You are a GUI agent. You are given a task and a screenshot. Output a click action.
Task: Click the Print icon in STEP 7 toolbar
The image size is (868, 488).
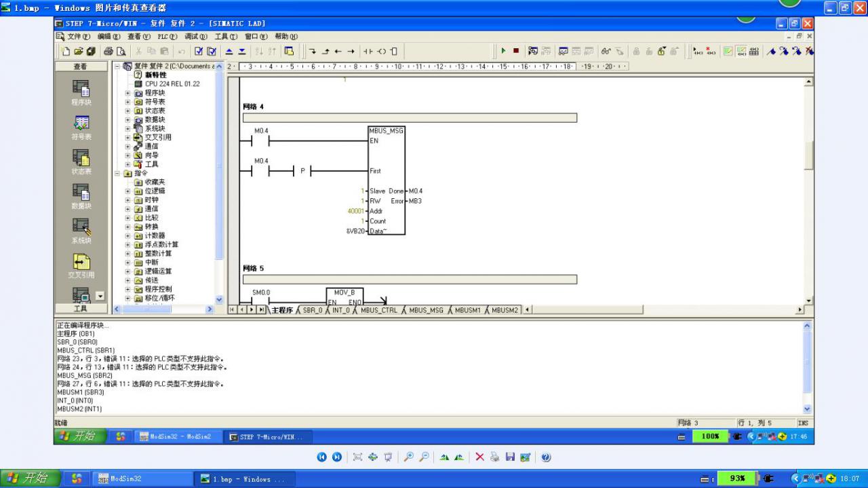108,51
